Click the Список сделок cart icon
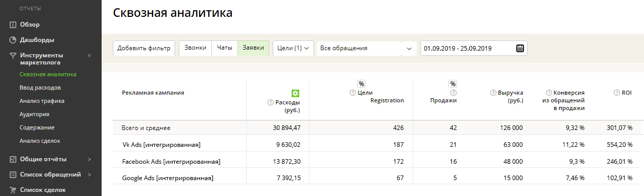The height and width of the screenshot is (196, 644). point(13,190)
